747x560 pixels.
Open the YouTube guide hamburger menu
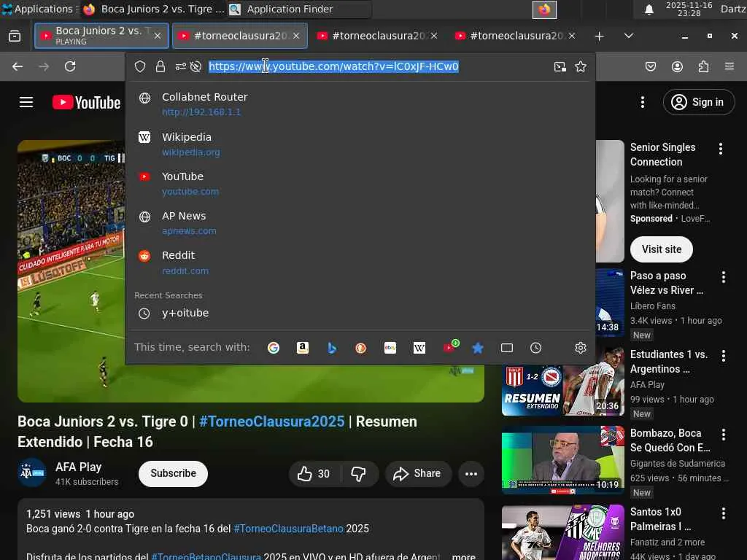click(26, 102)
